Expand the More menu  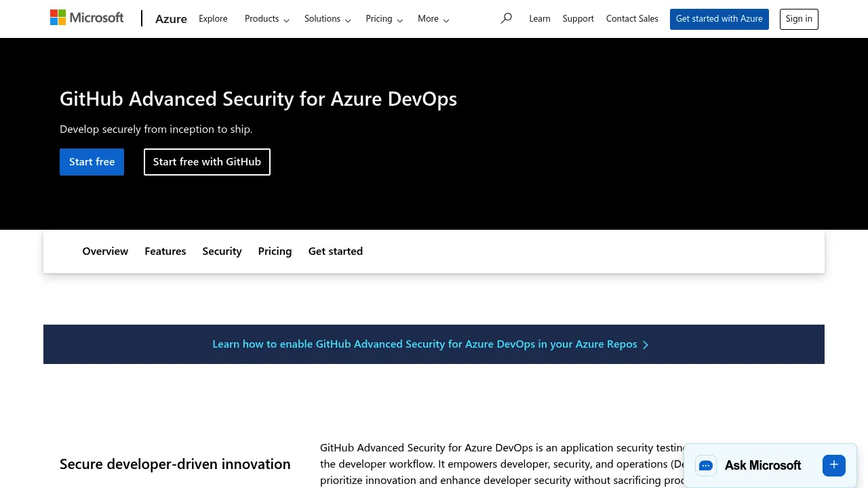433,19
